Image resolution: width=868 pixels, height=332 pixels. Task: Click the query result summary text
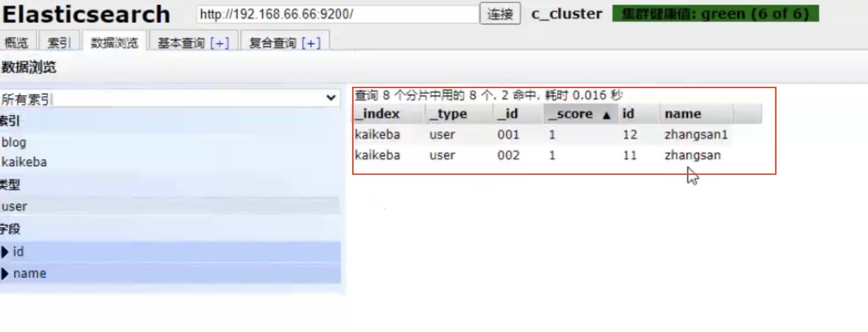(x=489, y=95)
